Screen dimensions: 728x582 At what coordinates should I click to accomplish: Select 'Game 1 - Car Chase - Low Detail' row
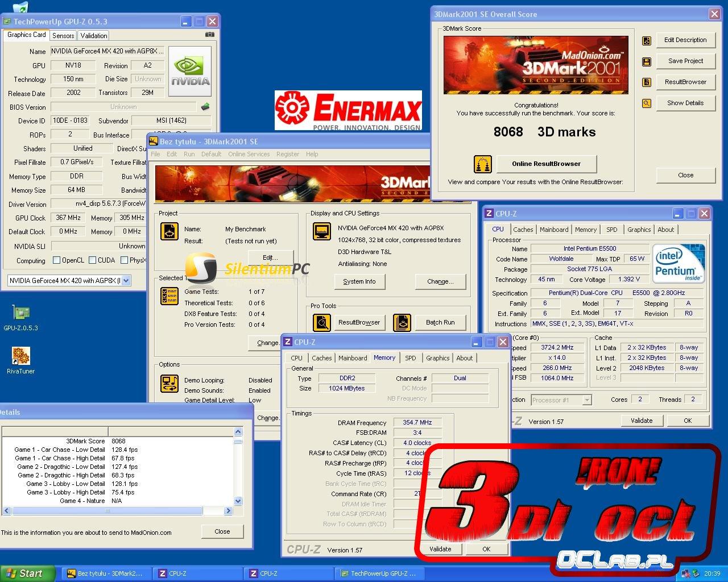pos(118,450)
